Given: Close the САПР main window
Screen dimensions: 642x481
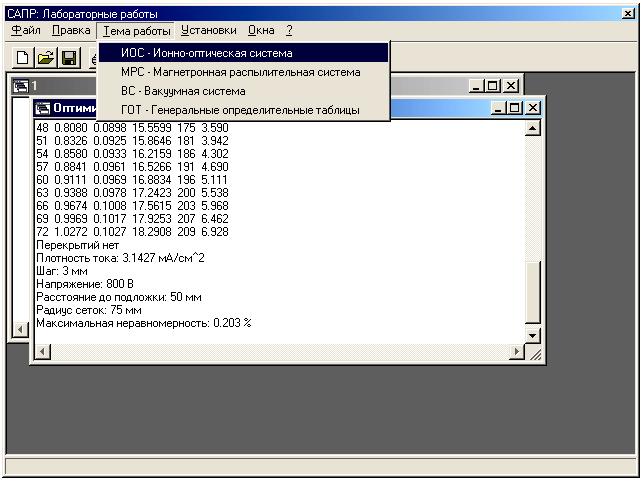Looking at the screenshot, I should point(628,14).
